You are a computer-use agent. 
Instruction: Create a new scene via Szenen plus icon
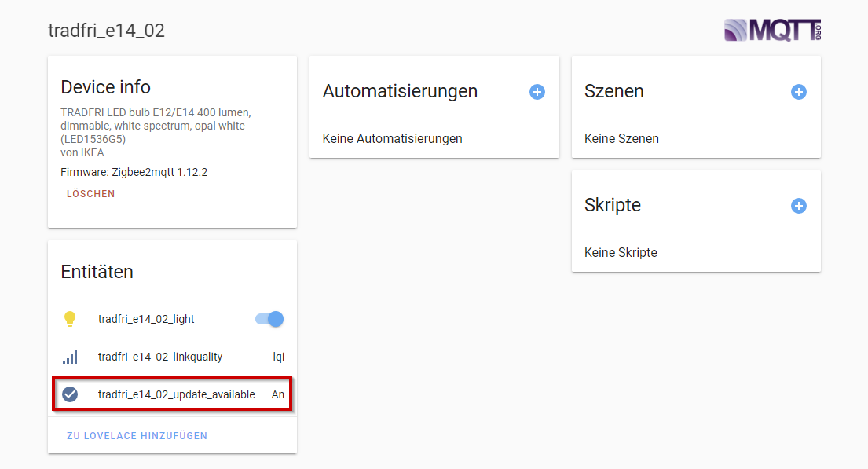click(x=799, y=92)
